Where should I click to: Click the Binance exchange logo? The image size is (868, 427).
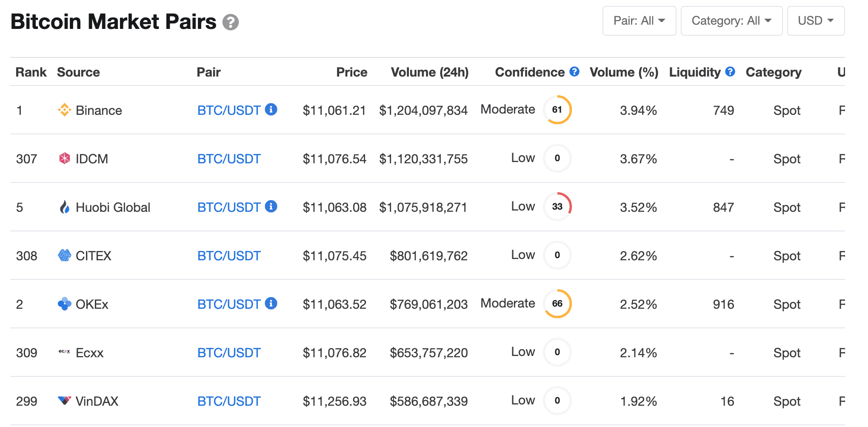(64, 110)
